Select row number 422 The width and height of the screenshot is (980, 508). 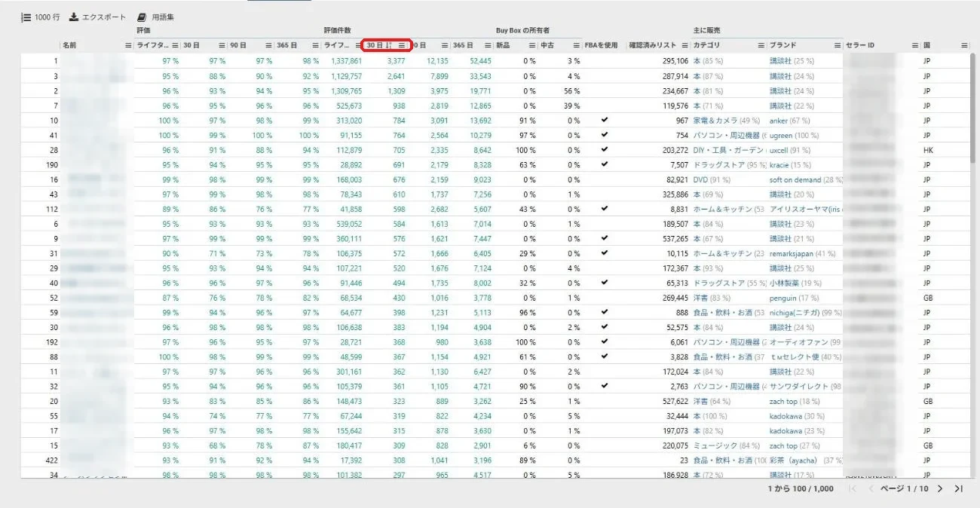pyautogui.click(x=51, y=461)
